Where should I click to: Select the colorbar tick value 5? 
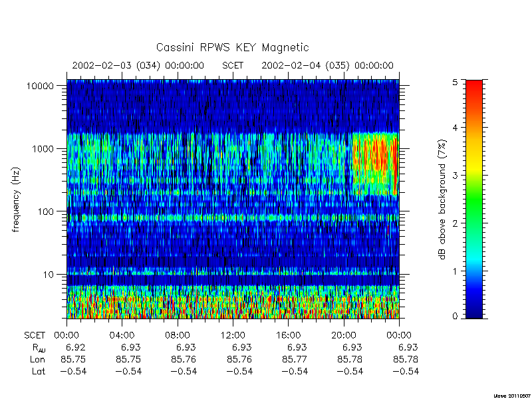(x=455, y=82)
